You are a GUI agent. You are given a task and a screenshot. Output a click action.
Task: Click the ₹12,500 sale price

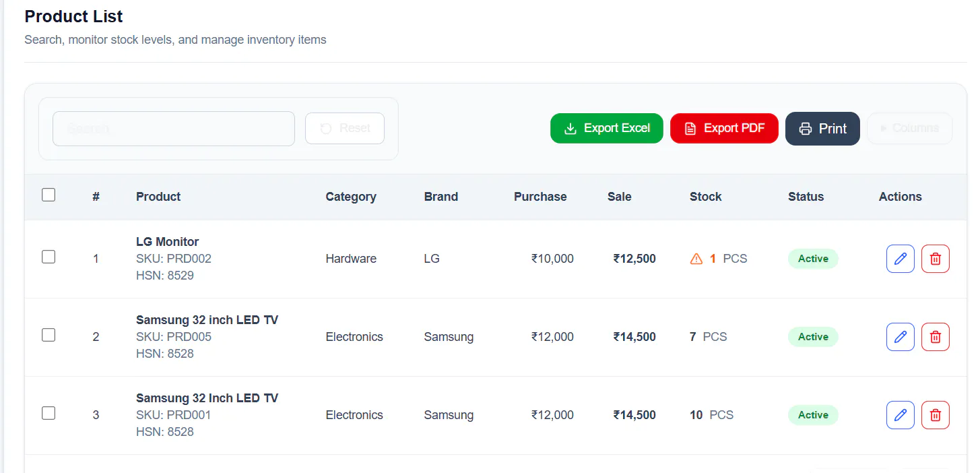pos(634,259)
